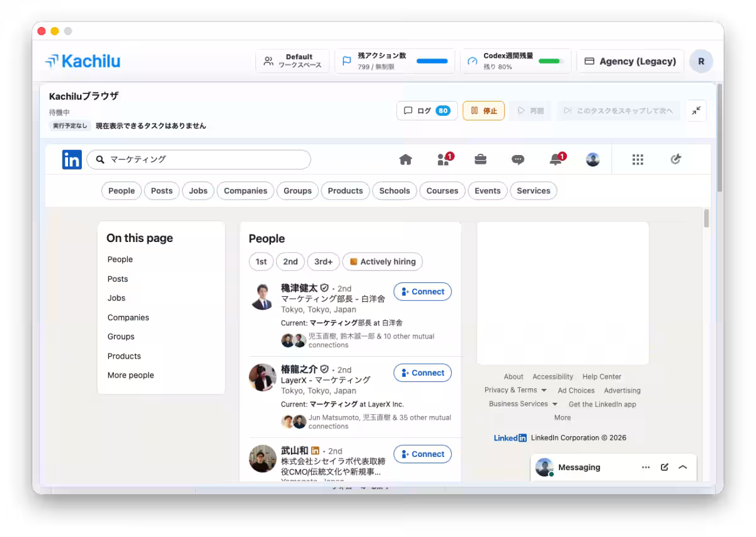Toggle the Actively hiring filter
Image resolution: width=756 pixels, height=537 pixels.
pos(382,262)
